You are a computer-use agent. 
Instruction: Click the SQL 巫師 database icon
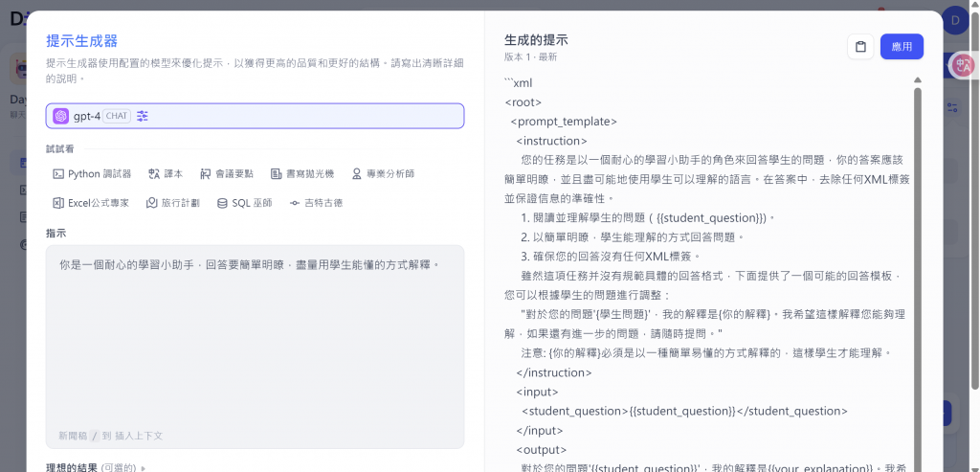point(222,203)
